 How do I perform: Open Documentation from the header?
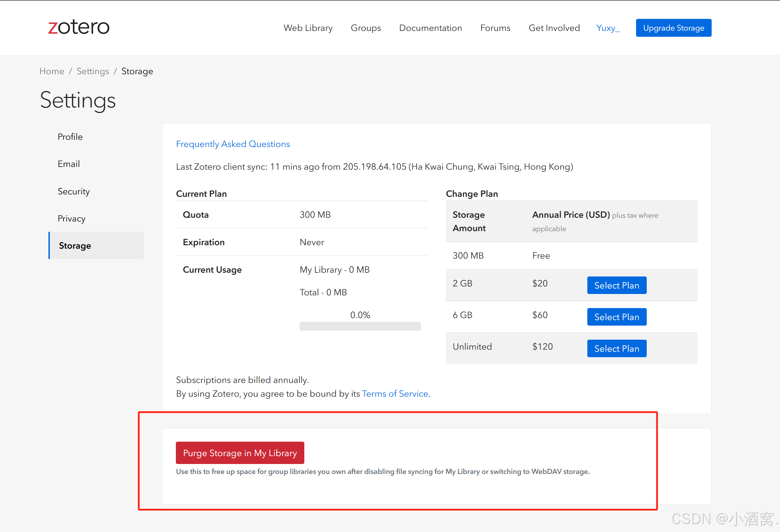click(x=430, y=28)
